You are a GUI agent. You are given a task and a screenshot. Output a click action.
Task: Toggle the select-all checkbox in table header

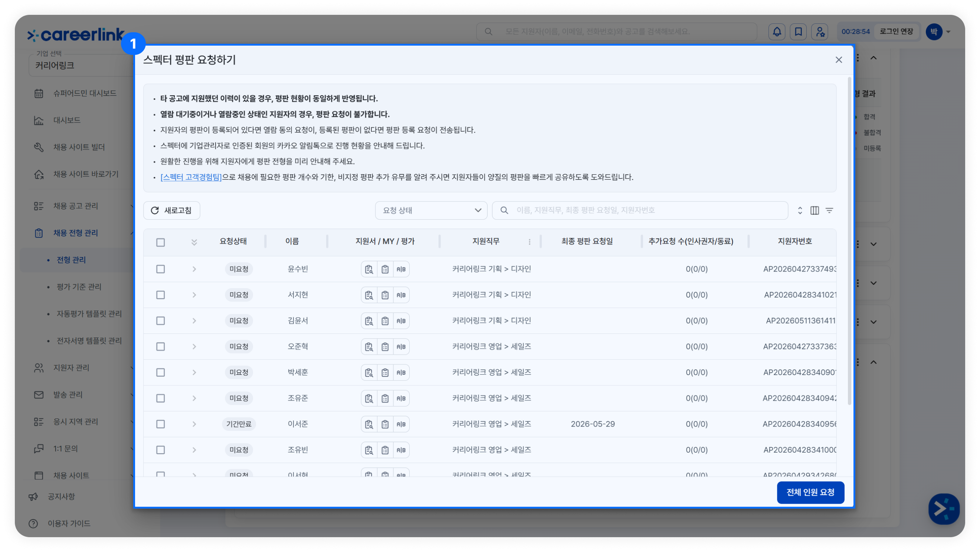point(161,242)
